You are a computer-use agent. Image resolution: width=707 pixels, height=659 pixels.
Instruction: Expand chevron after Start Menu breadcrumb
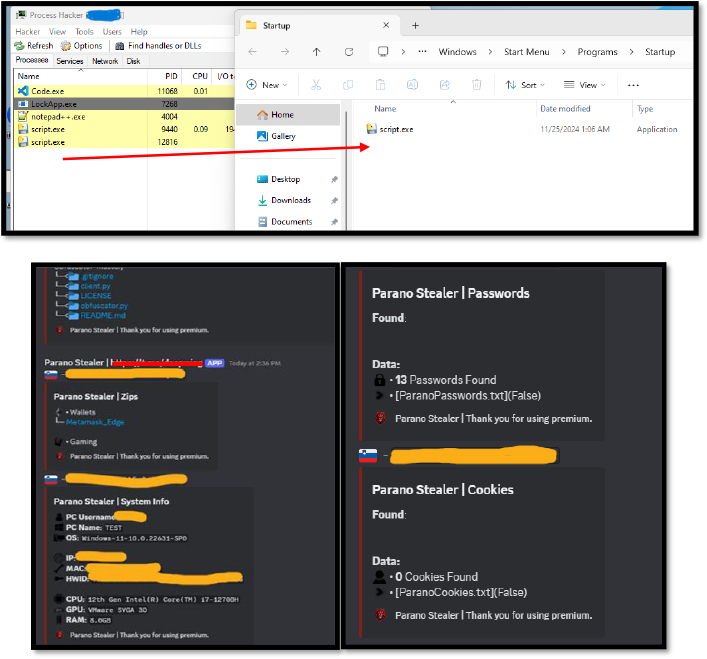pyautogui.click(x=564, y=52)
